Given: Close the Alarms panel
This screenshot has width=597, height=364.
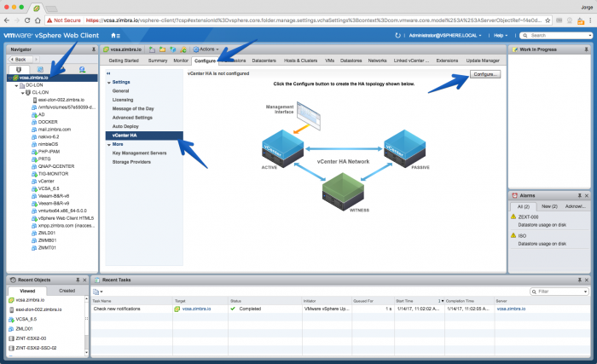Looking at the screenshot, I should [x=587, y=195].
